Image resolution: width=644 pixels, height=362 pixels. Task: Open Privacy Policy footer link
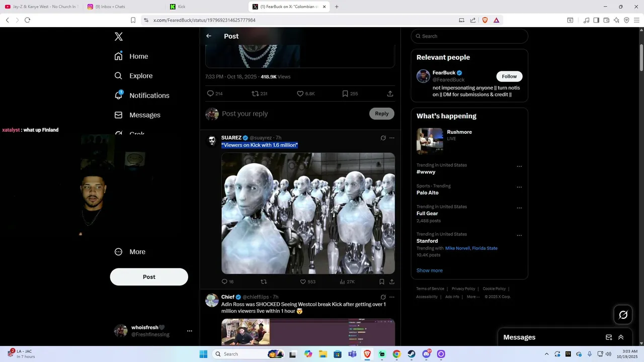463,289
